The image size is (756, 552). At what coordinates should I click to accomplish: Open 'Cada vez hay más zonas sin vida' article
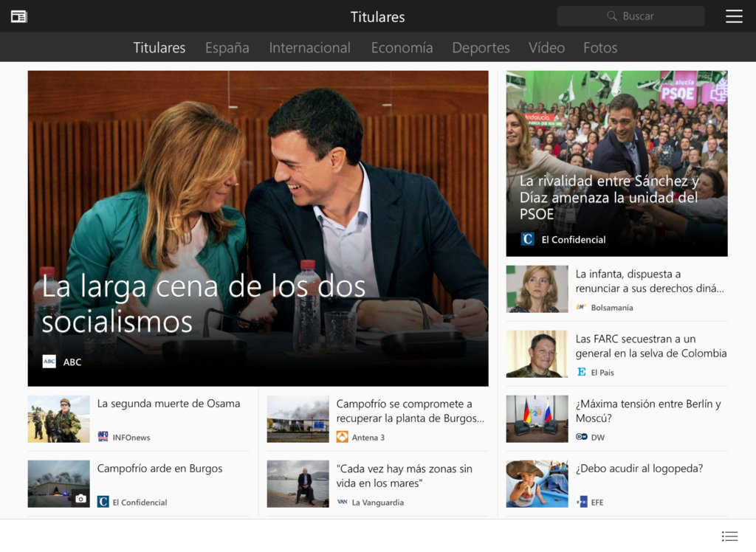click(x=404, y=475)
